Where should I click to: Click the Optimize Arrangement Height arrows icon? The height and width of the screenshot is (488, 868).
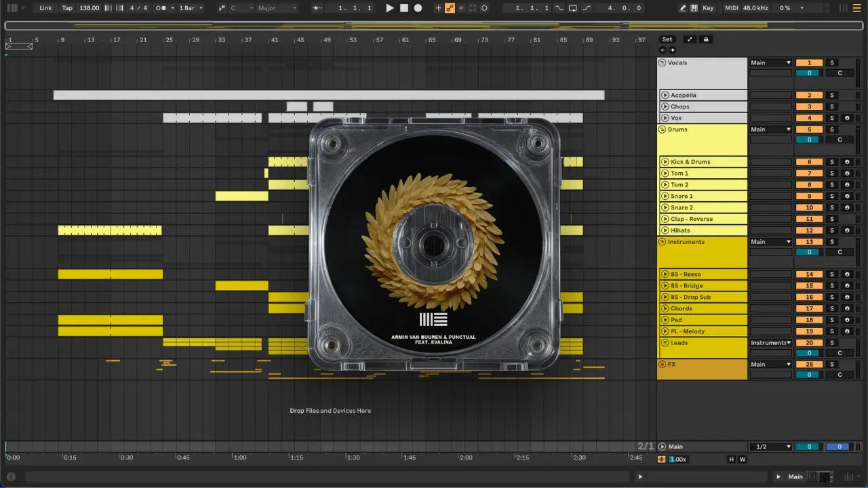pos(690,39)
